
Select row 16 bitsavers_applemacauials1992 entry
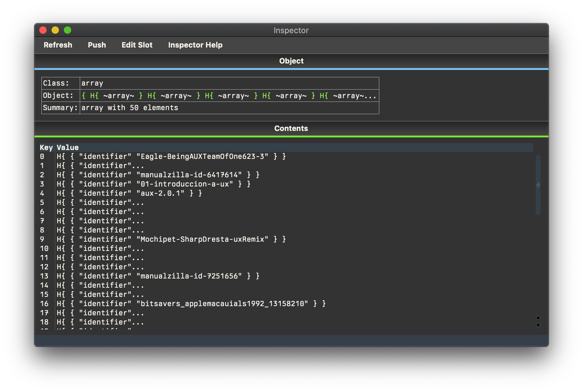tap(191, 304)
